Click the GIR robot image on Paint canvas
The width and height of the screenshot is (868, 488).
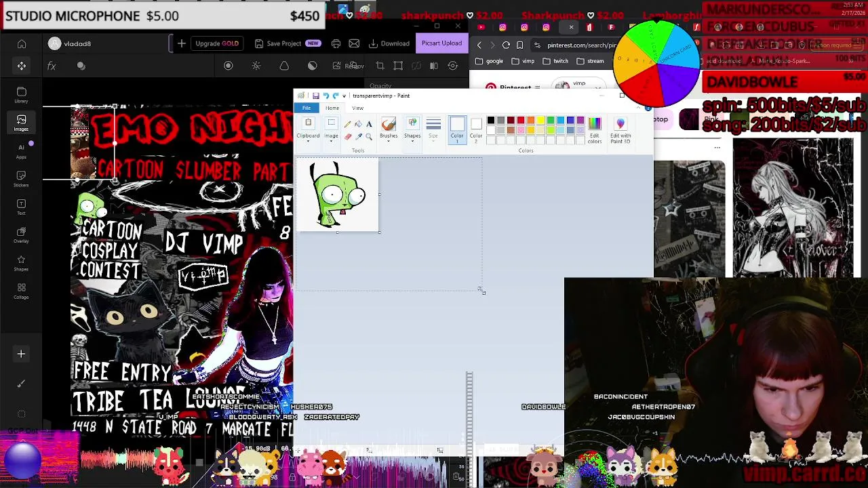337,195
